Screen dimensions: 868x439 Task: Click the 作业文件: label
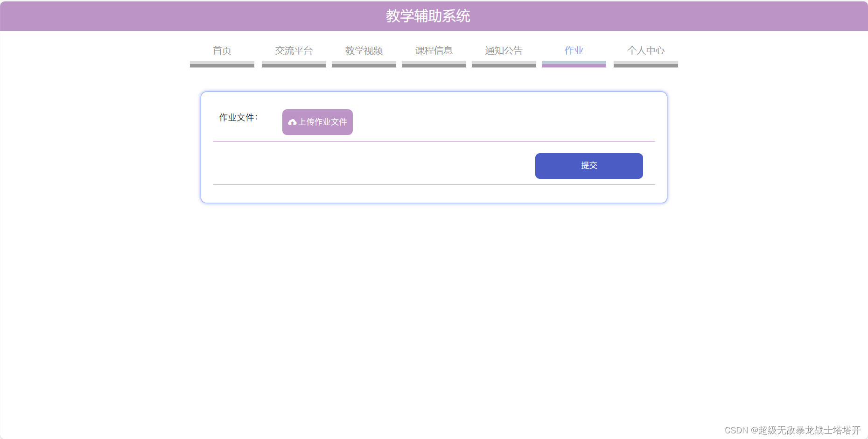tap(238, 118)
